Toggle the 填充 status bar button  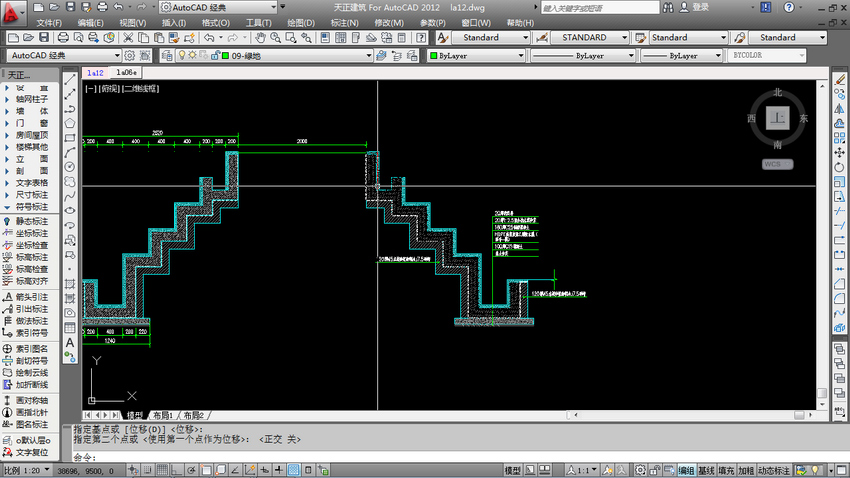(726, 470)
